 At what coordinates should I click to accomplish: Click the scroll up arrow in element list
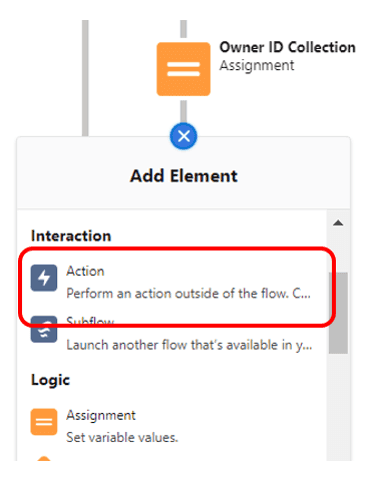(338, 223)
